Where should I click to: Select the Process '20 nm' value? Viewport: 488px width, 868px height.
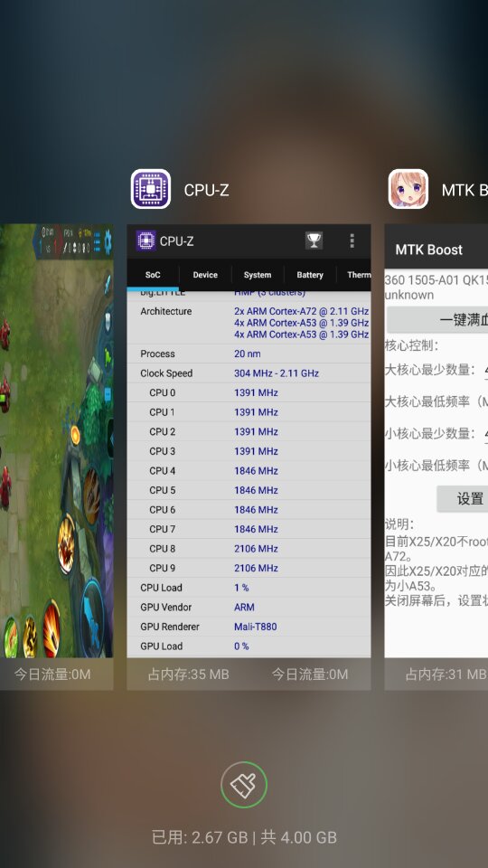(x=248, y=354)
